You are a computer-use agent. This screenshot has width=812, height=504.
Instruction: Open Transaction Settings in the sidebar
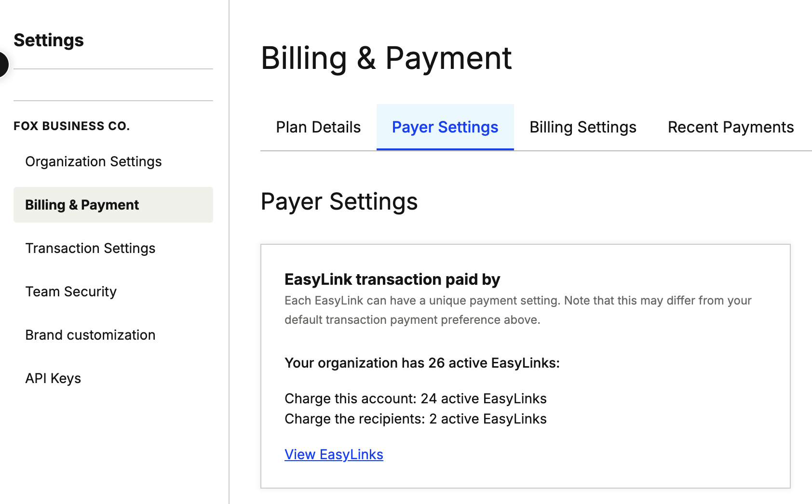tap(113, 248)
